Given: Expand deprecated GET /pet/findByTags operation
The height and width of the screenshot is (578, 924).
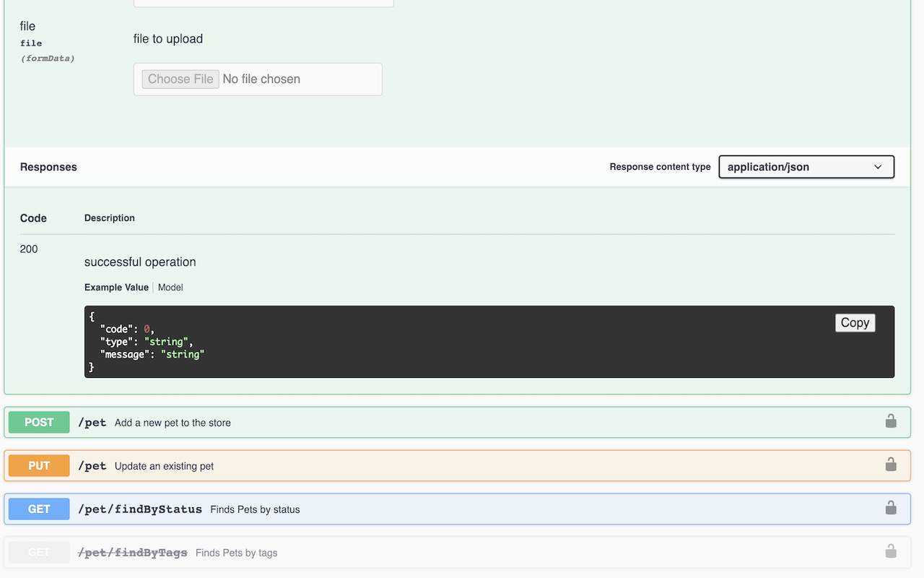Looking at the screenshot, I should [457, 553].
